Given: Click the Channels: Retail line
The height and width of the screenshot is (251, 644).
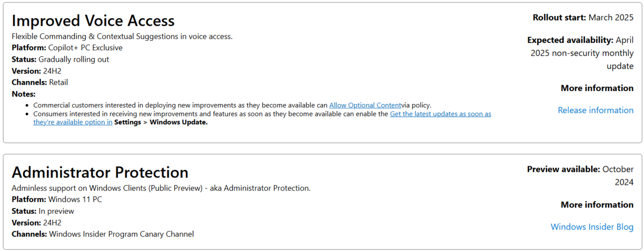Looking at the screenshot, I should point(40,83).
